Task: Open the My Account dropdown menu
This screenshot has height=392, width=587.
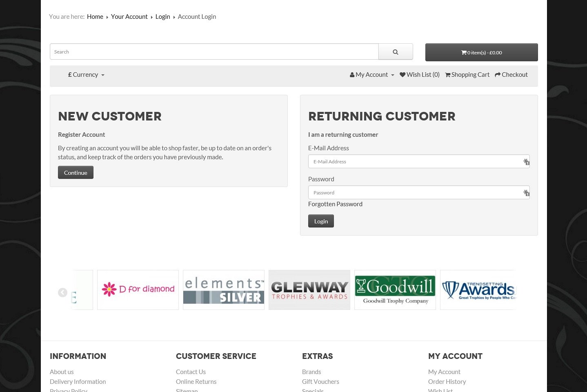Action: (x=372, y=75)
